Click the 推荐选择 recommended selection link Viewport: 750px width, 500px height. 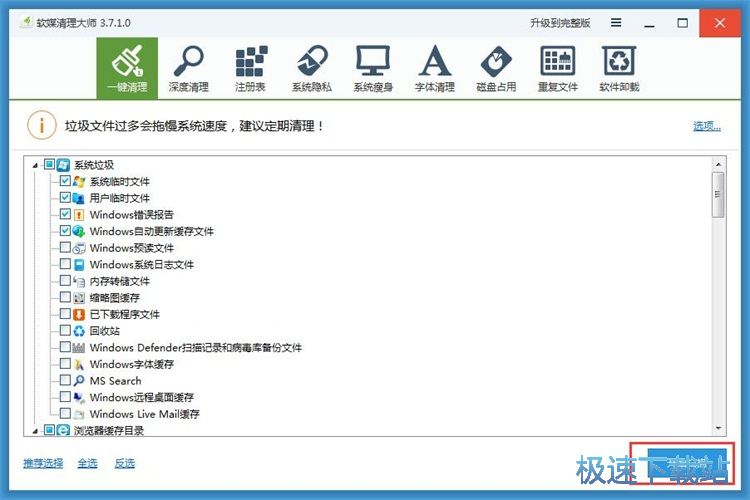[x=43, y=463]
